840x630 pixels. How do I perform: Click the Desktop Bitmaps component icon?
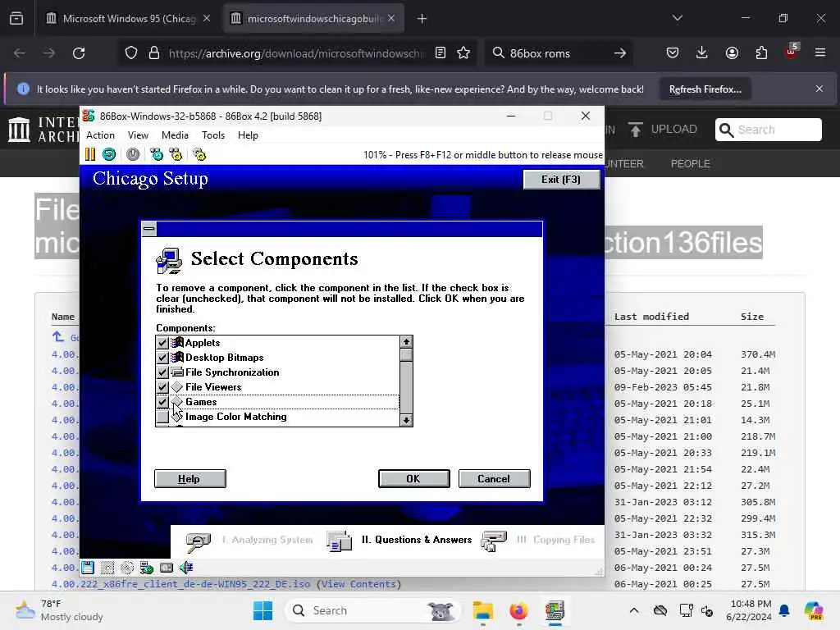click(177, 358)
